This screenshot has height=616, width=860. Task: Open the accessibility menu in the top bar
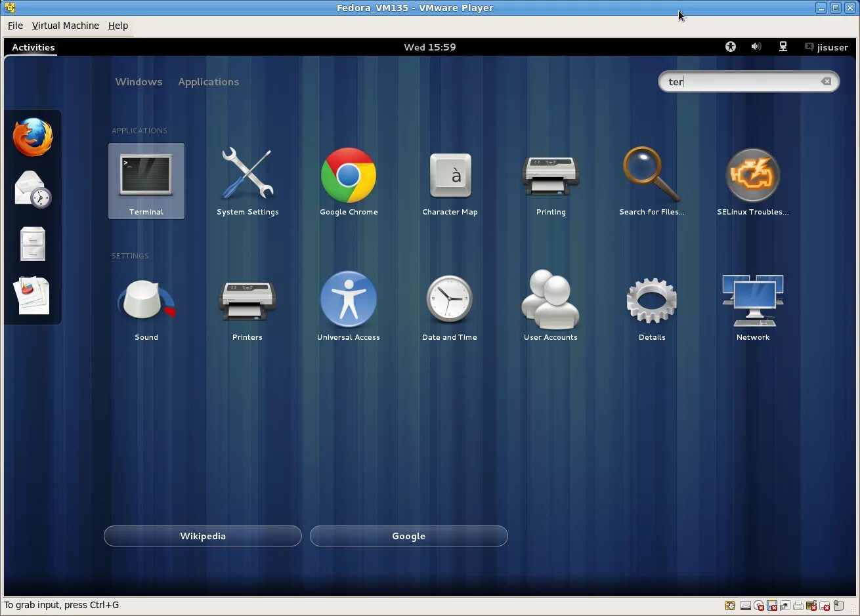(731, 47)
